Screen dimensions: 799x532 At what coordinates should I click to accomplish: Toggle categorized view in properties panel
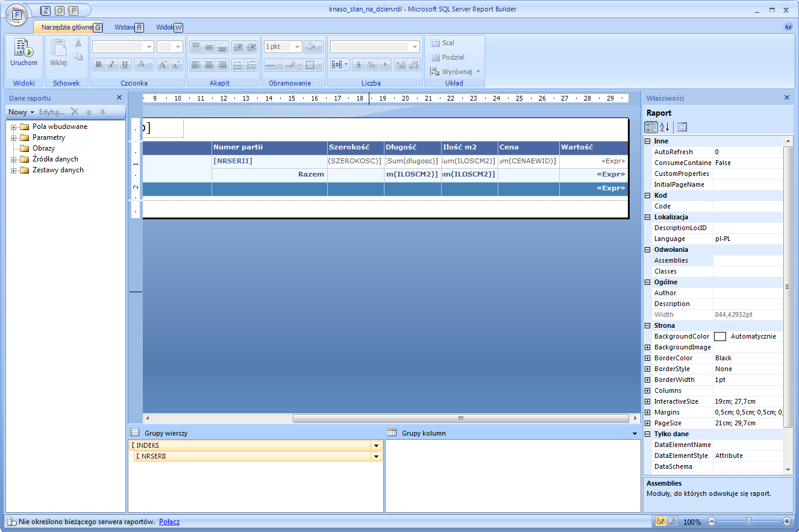(651, 127)
